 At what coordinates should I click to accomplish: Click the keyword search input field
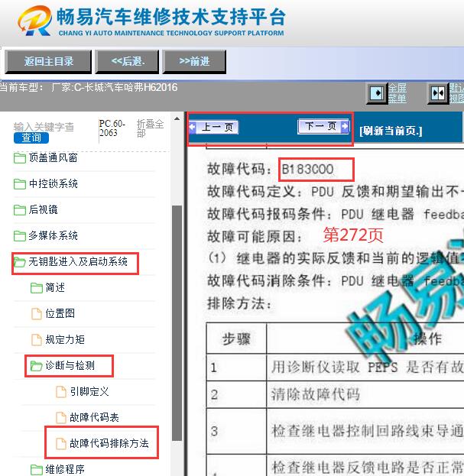44,127
